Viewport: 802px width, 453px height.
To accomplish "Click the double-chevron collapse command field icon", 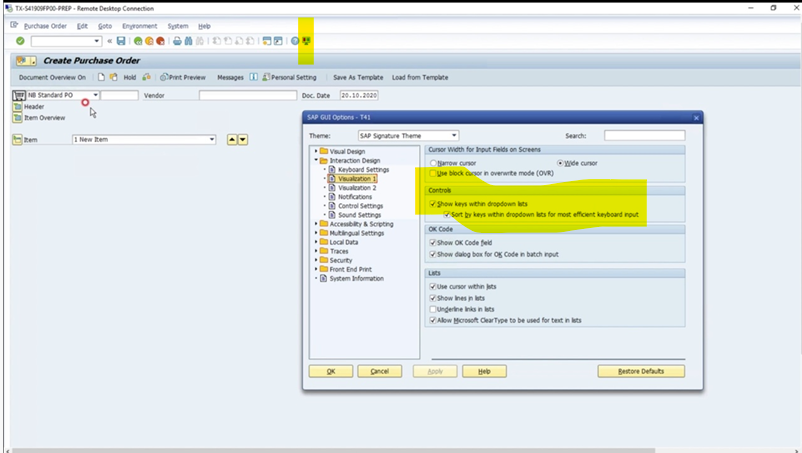I will pyautogui.click(x=109, y=41).
